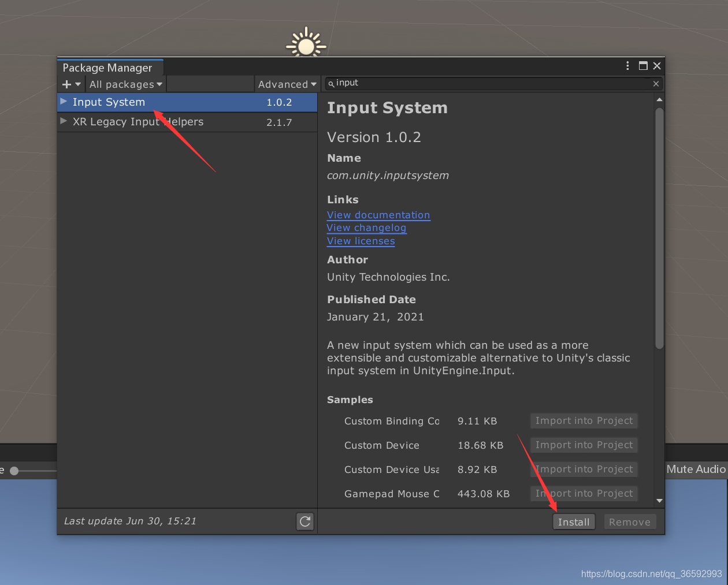Click the scroll up arrow in details
728x585 pixels.
[659, 100]
